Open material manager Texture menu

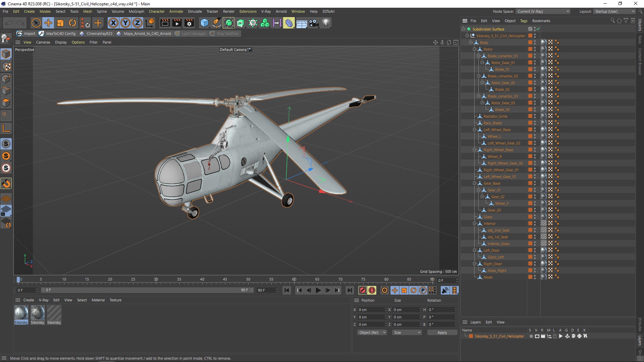pos(115,300)
